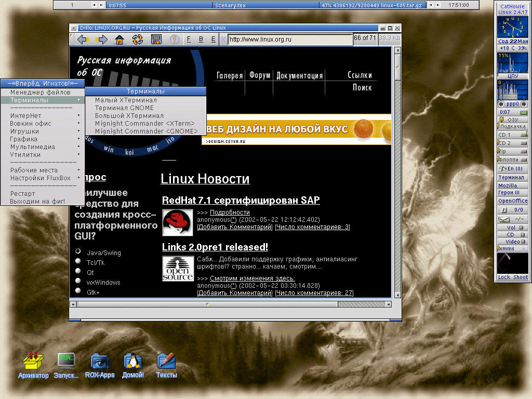Select the Tcl/Tk poll option
This screenshot has width=532, height=399.
point(78,261)
